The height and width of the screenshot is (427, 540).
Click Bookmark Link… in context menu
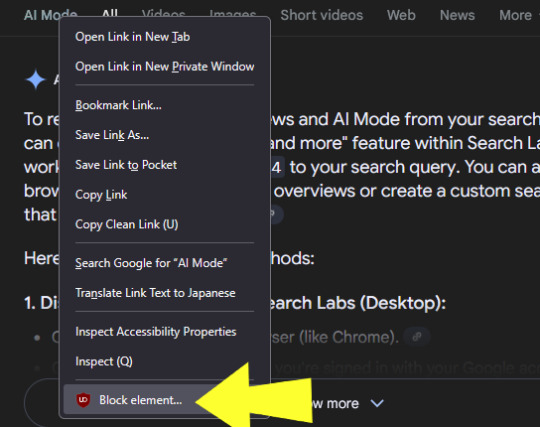point(165,105)
